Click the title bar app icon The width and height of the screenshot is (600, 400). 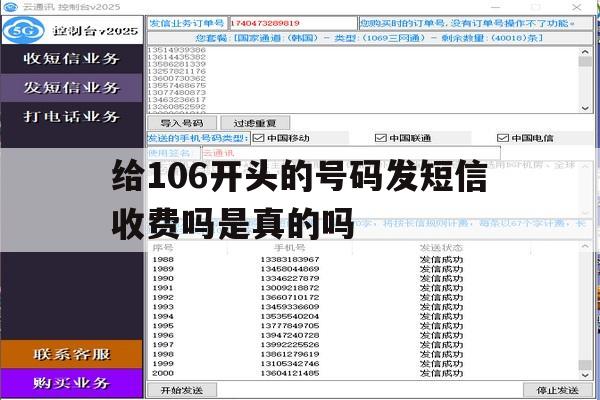point(10,7)
